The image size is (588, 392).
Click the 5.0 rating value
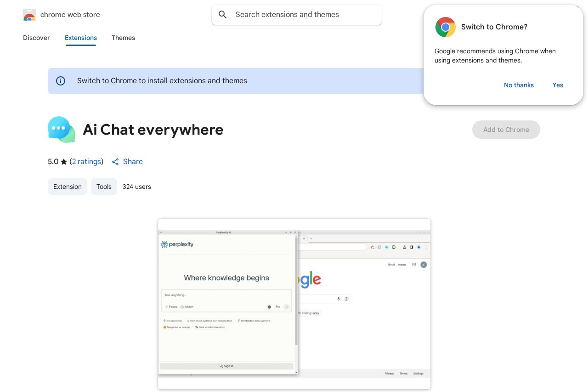pos(53,161)
